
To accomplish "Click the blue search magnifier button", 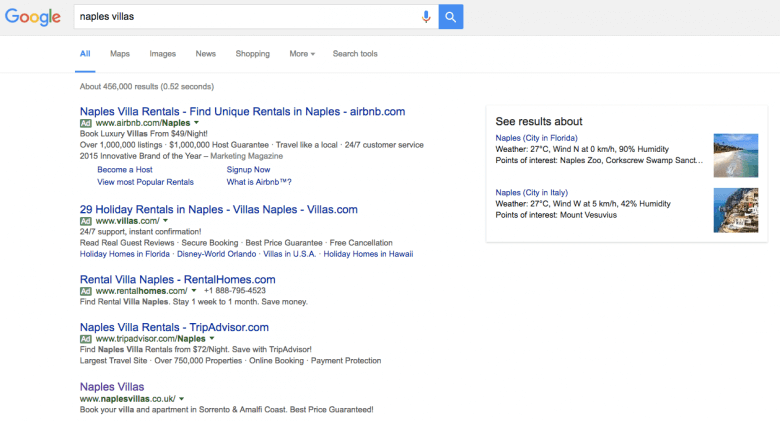I will pyautogui.click(x=451, y=16).
